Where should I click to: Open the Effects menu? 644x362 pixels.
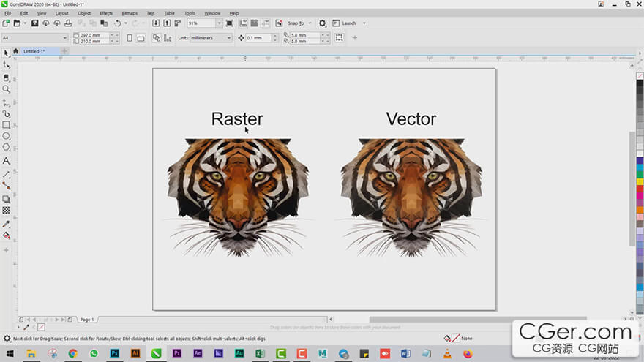coord(106,13)
